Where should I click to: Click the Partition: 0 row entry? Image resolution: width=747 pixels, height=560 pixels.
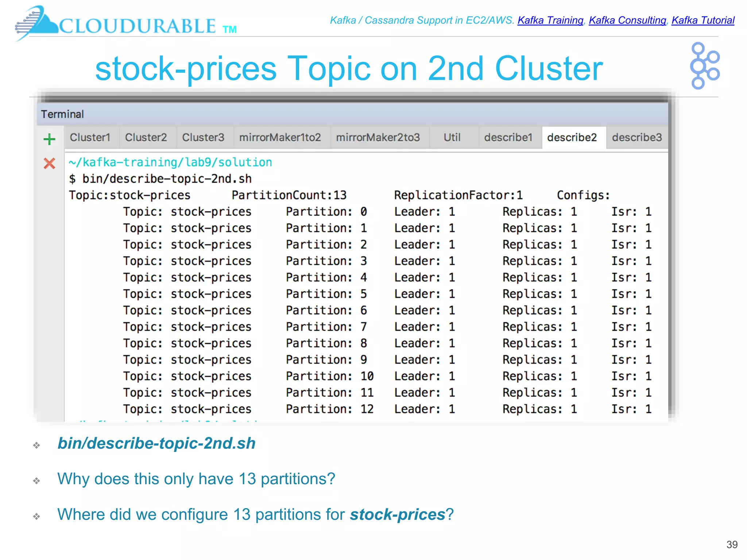coord(326,211)
